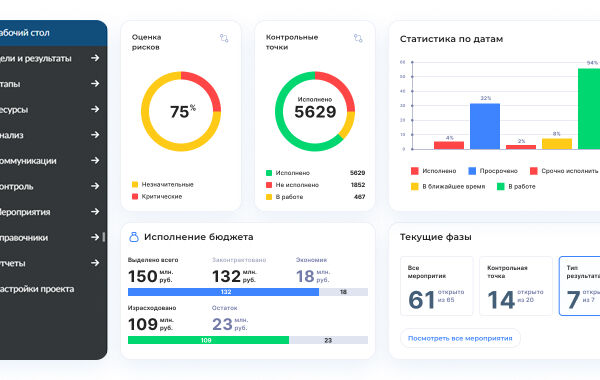Click grey 18 segment of budget bar

point(344,292)
